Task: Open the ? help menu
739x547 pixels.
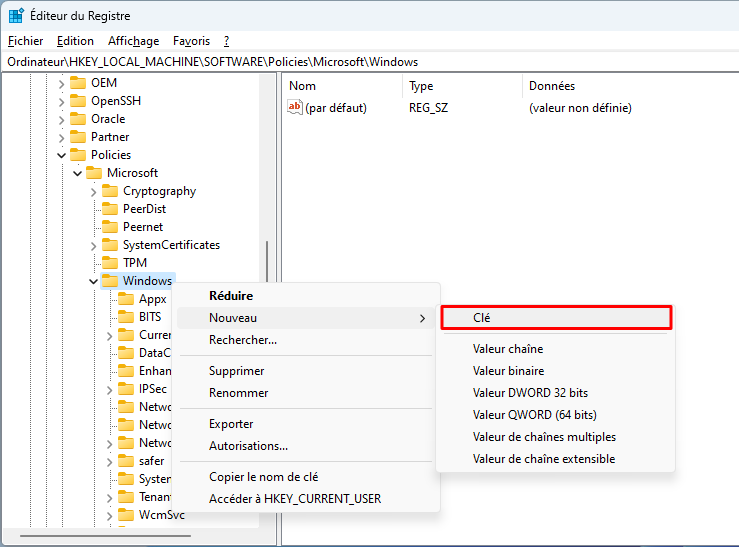Action: (227, 41)
